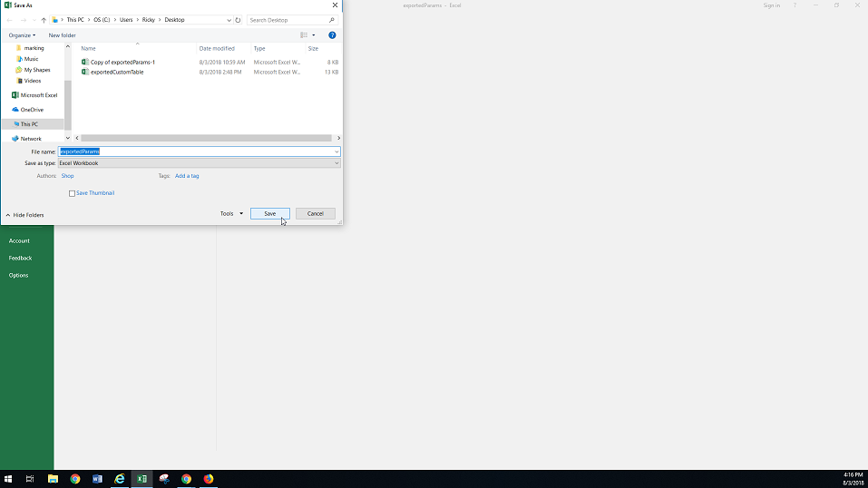868x488 pixels.
Task: Open the Organize menu
Action: (x=22, y=35)
